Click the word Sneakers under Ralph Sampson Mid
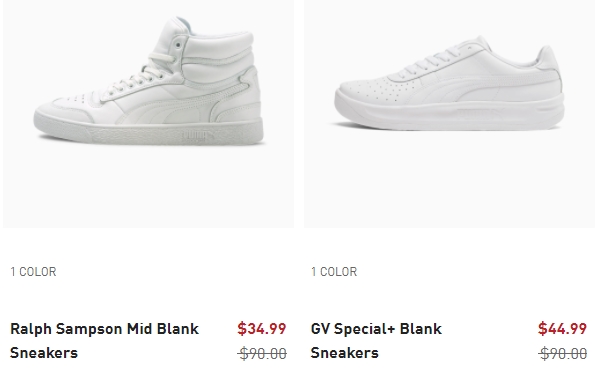This screenshot has height=374, width=599. (44, 353)
